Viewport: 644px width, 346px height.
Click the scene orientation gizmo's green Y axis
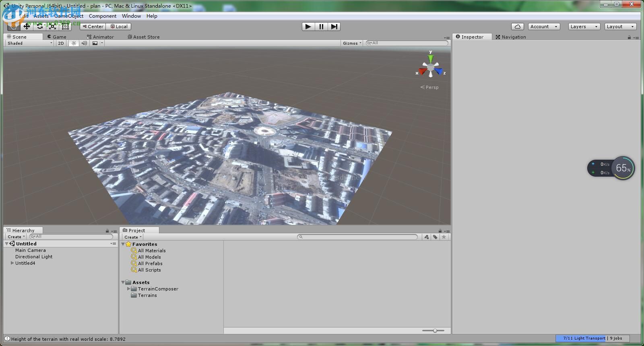click(x=430, y=58)
